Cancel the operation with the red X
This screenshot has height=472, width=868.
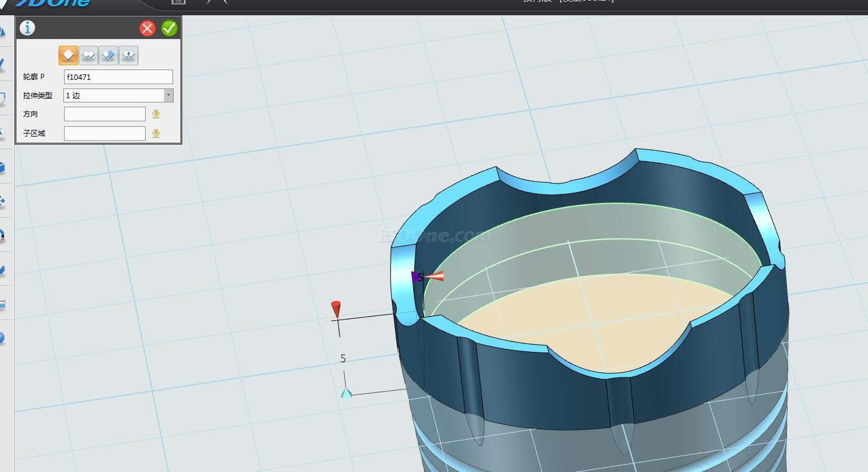[x=148, y=28]
